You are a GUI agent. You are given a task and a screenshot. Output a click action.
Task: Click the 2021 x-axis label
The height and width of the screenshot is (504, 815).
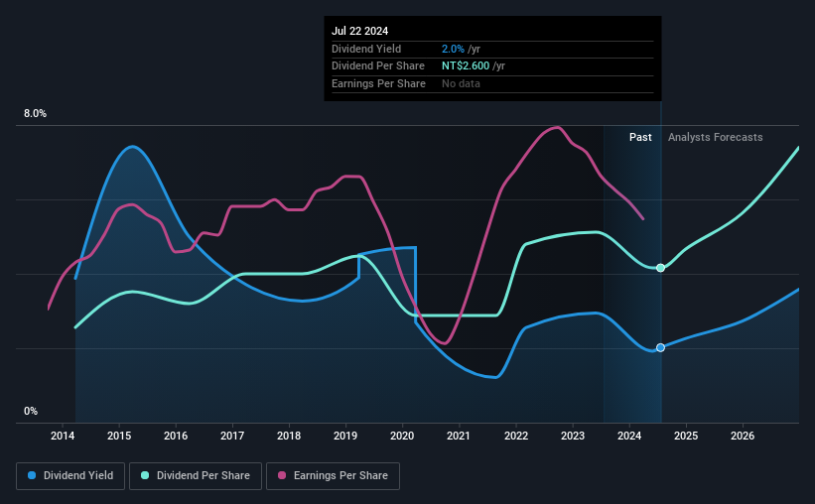click(x=459, y=436)
